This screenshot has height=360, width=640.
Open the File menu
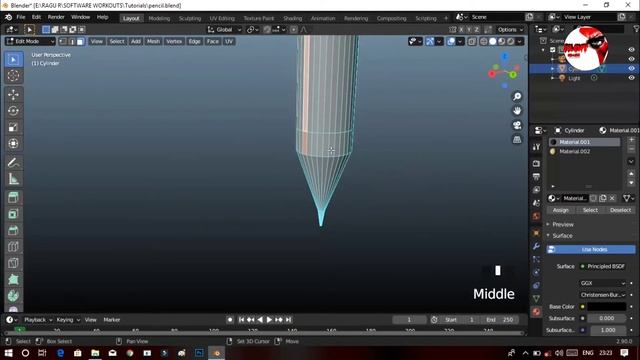point(21,17)
